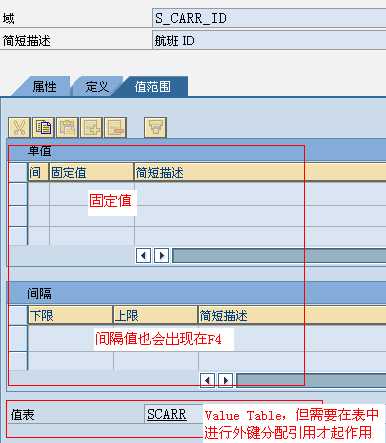Click left scroll arrow under intervals table

(208, 380)
